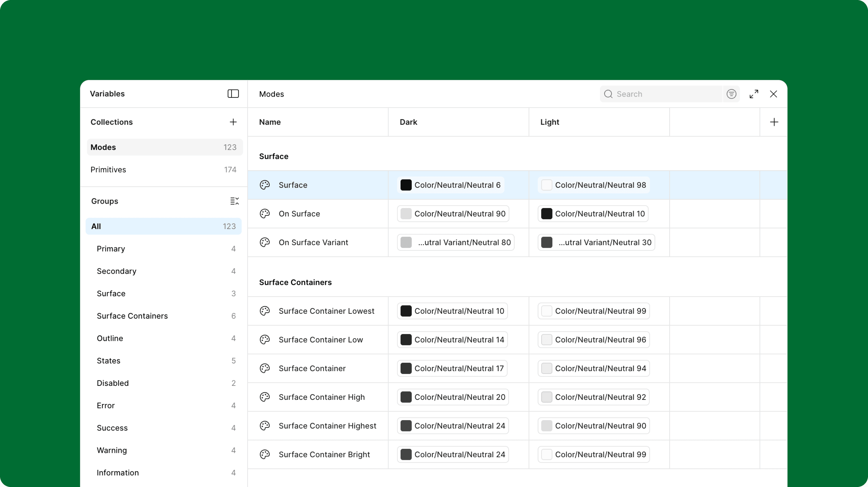Toggle the sidebar panel icon
868x487 pixels.
click(x=233, y=94)
